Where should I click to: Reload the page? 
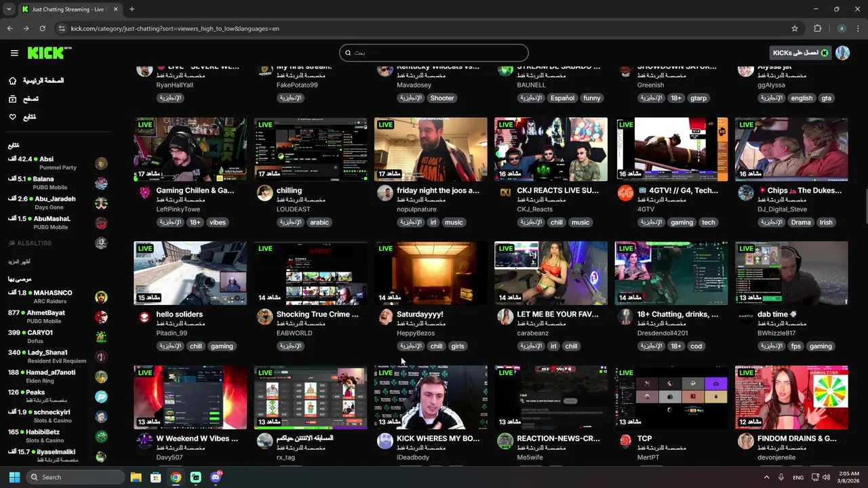point(42,28)
